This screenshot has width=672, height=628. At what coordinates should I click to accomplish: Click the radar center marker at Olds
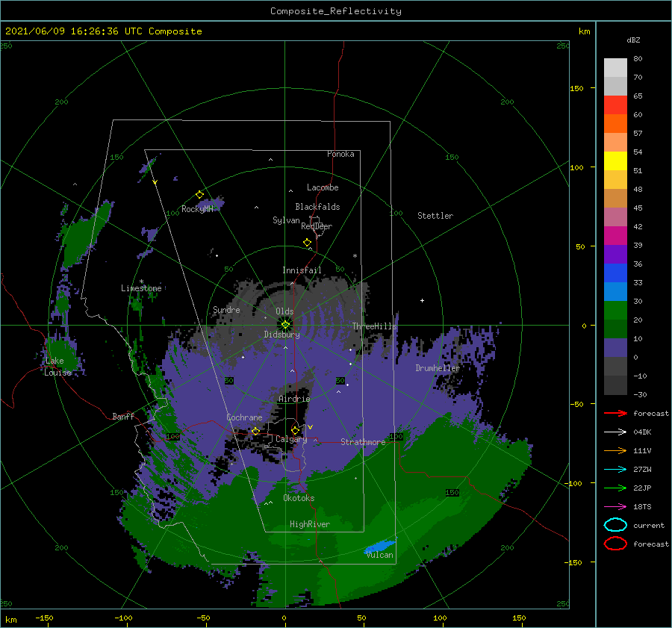tap(285, 325)
